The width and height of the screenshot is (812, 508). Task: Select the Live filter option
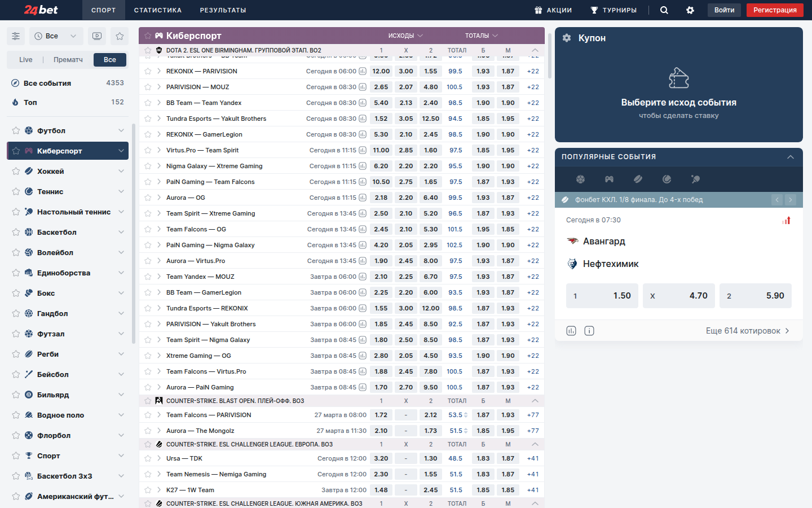click(26, 60)
